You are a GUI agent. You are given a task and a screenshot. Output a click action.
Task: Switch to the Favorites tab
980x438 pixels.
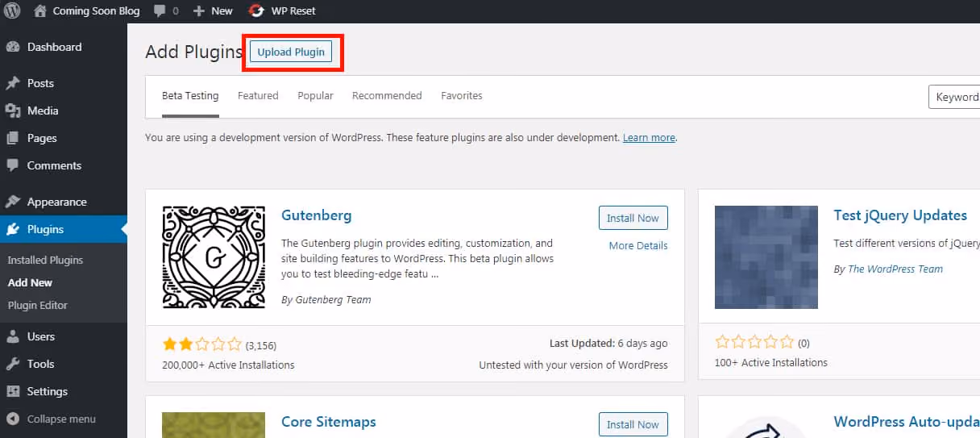(462, 96)
